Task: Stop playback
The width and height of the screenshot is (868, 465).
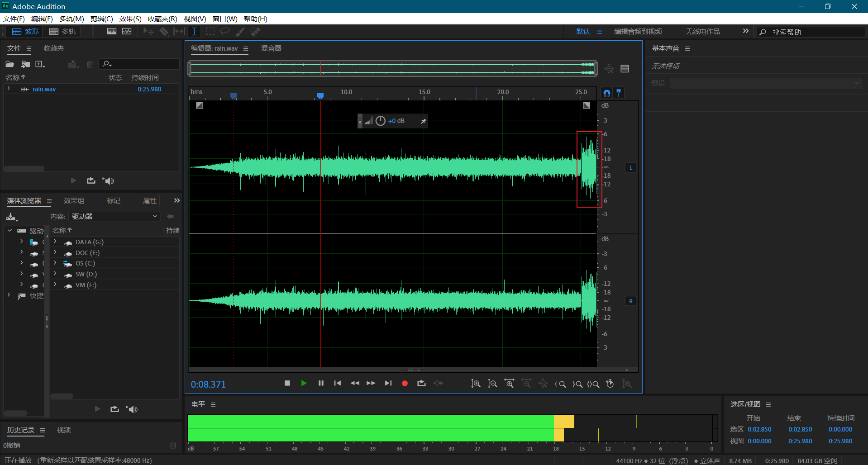Action: click(287, 383)
